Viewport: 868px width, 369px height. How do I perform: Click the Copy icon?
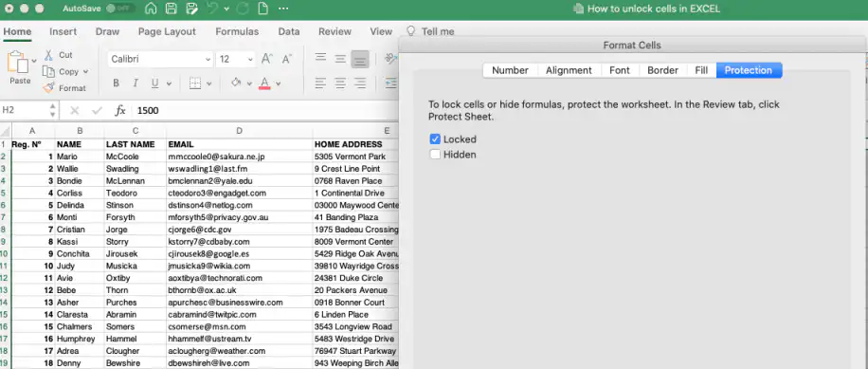pyautogui.click(x=48, y=71)
